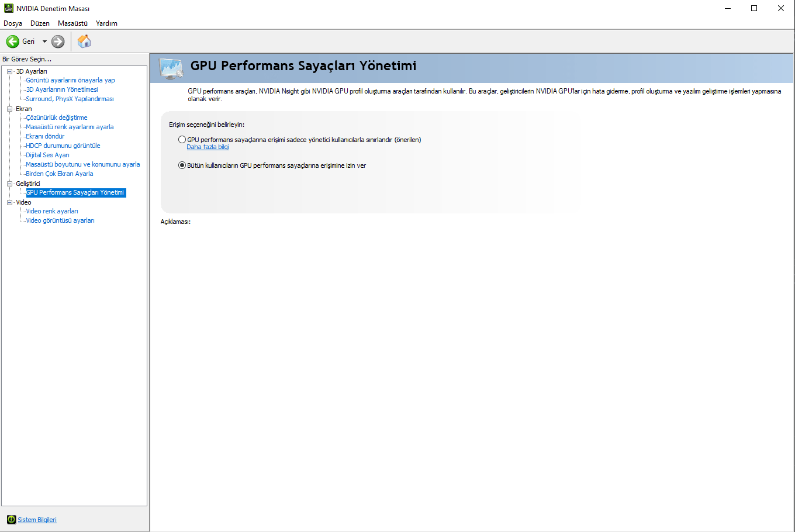Click the 3D Ayarları category label
This screenshot has width=795, height=532.
tap(32, 71)
